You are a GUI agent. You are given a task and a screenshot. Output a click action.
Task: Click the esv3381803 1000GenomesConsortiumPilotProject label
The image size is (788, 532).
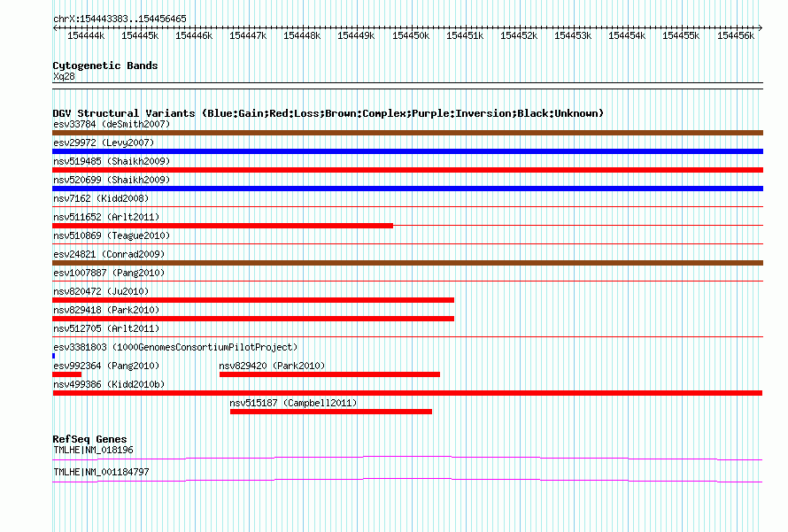pos(175,347)
